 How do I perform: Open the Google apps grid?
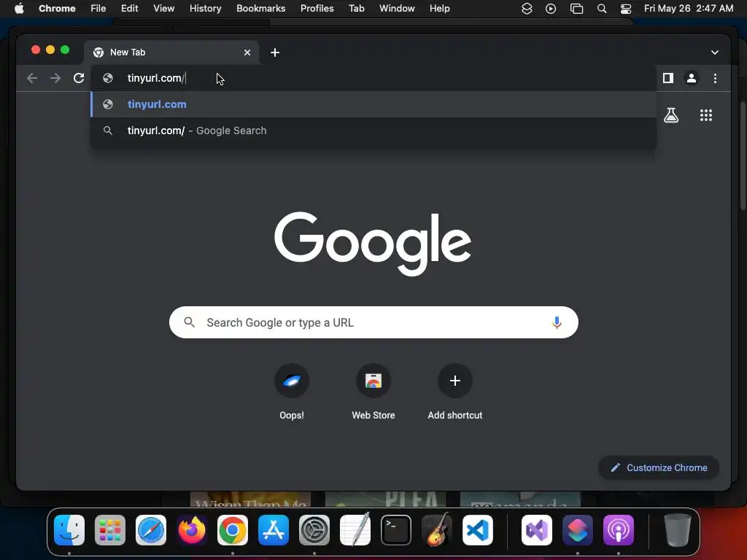click(705, 114)
